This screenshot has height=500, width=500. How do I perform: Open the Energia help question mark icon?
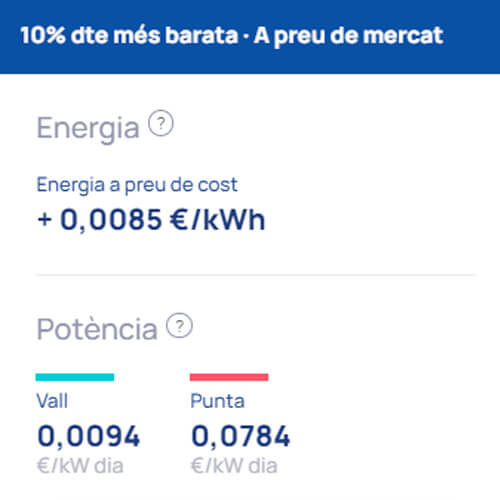coord(161,123)
